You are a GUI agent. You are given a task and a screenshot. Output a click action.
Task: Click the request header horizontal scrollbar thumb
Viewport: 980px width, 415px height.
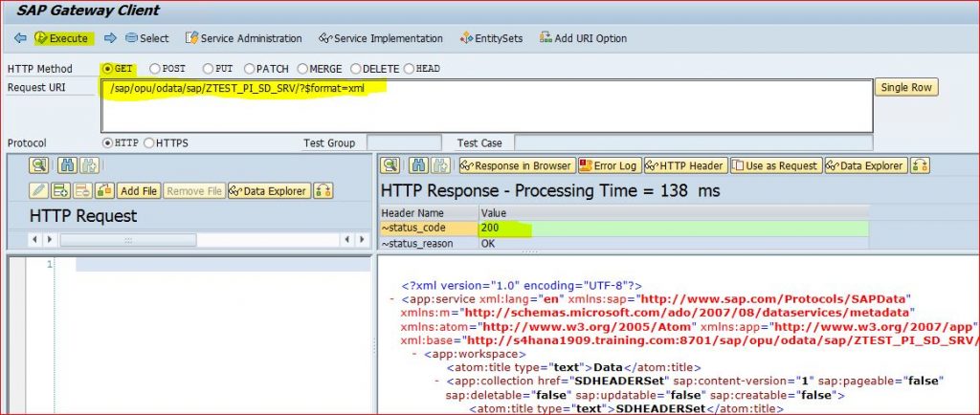click(x=128, y=240)
